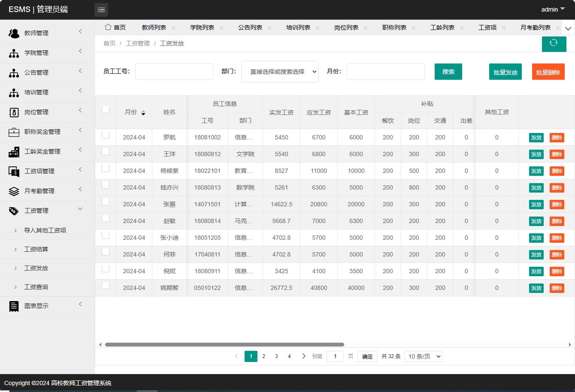
Task: Click the 月考勤管理 sidebar icon
Action: pos(13,191)
